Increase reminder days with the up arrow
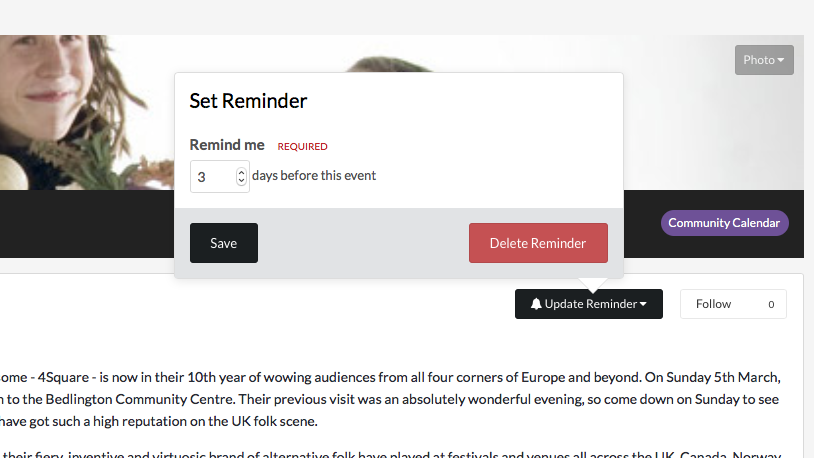 point(241,172)
